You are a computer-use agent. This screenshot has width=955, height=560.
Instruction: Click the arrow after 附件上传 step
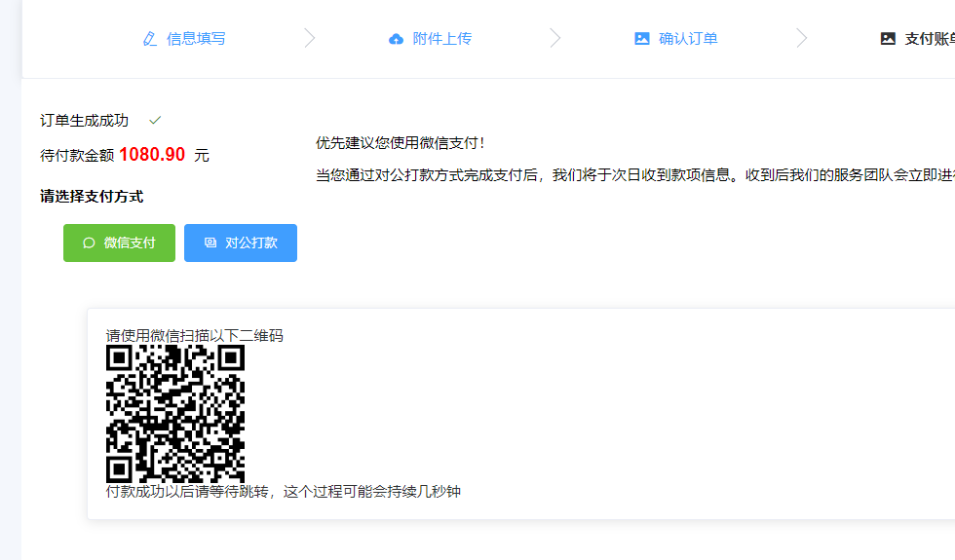point(554,38)
